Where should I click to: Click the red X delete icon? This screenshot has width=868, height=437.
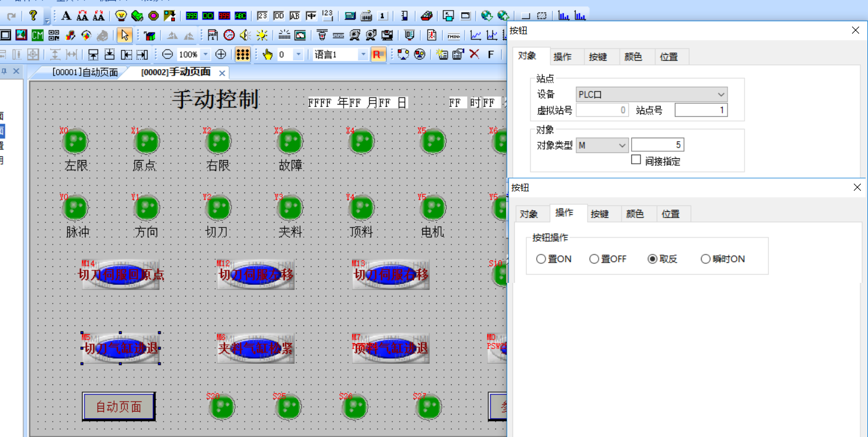(474, 54)
